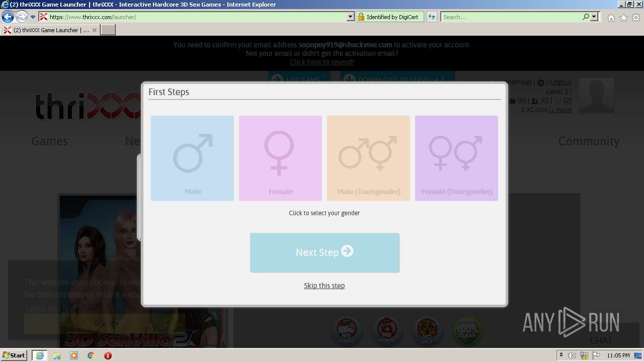Viewport: 644px width, 362px height.
Task: Open the account settings gear icon
Action: pyautogui.click(x=541, y=82)
